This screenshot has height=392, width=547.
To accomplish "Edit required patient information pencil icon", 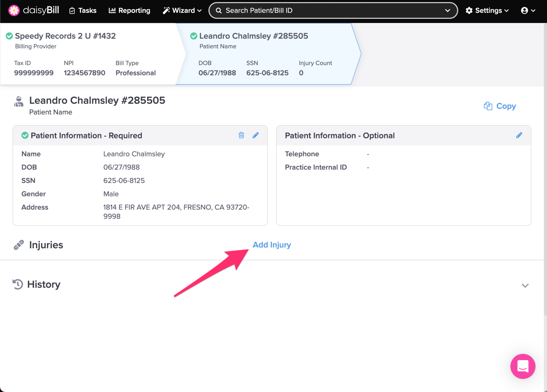I will click(256, 135).
